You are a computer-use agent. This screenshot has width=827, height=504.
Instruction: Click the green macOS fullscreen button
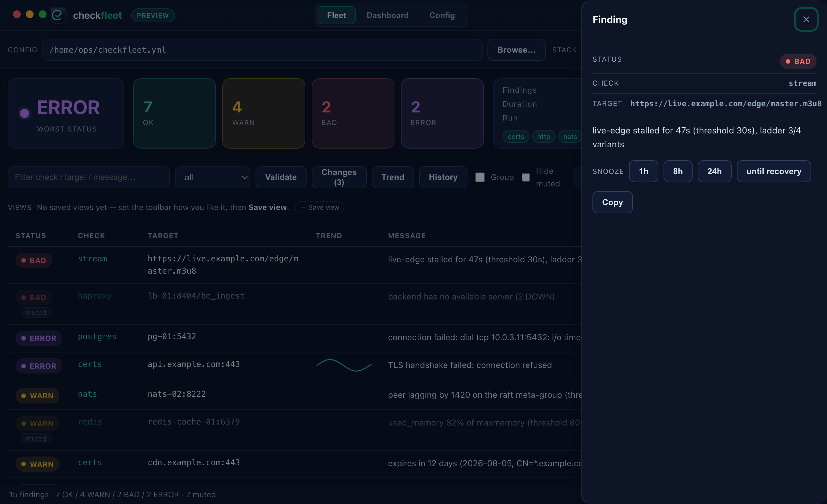coord(42,14)
